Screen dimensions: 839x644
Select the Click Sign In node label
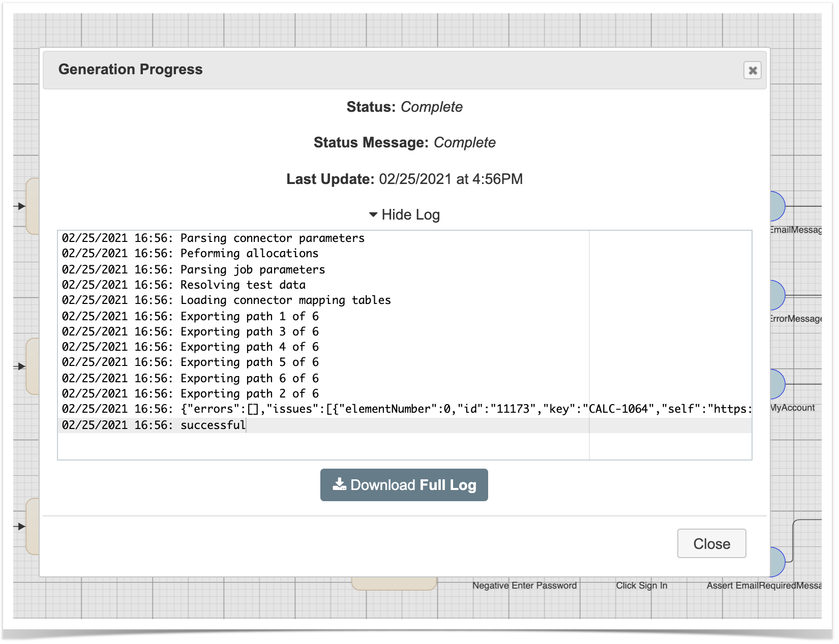point(642,586)
